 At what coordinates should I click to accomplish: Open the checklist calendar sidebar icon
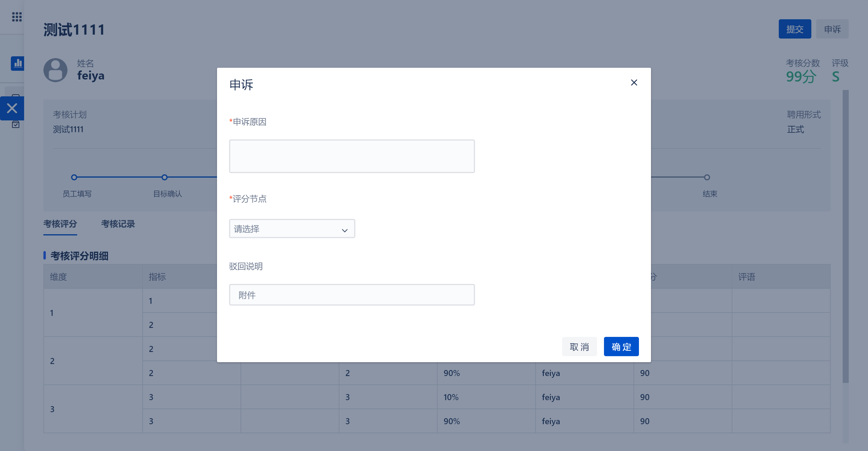click(x=15, y=125)
